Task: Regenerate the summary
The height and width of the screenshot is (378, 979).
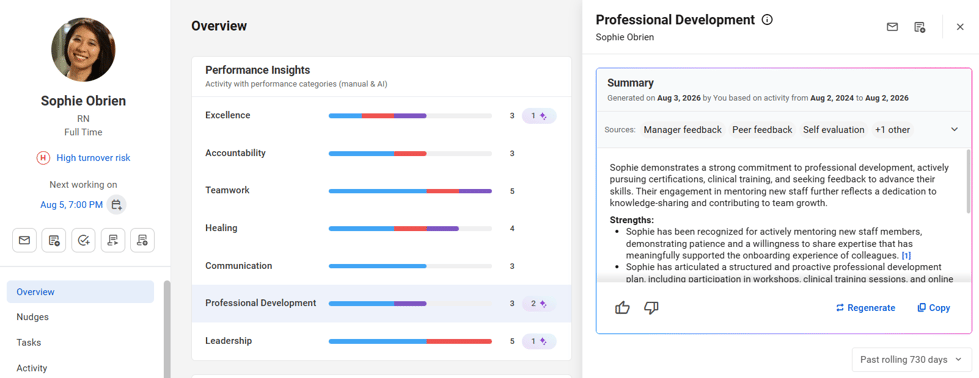Action: click(865, 308)
